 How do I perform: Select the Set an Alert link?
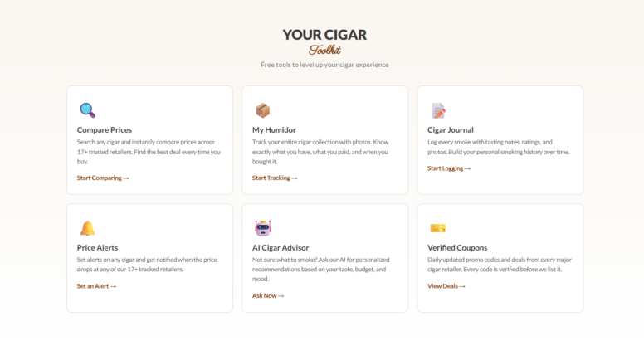coord(96,286)
